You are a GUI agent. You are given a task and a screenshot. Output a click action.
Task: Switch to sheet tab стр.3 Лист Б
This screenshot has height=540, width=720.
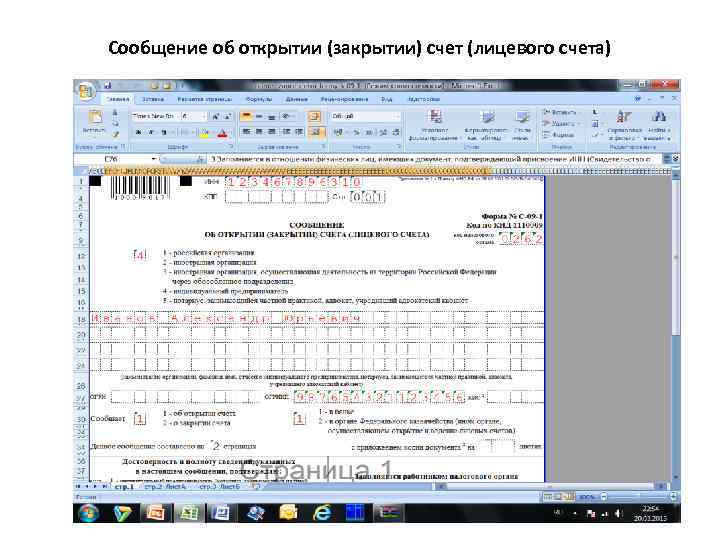[x=219, y=486]
